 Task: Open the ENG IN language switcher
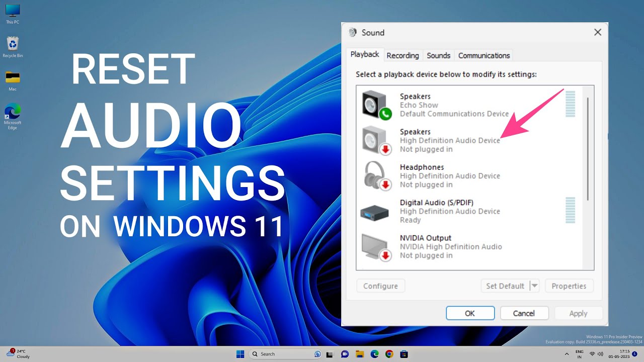[580, 354]
